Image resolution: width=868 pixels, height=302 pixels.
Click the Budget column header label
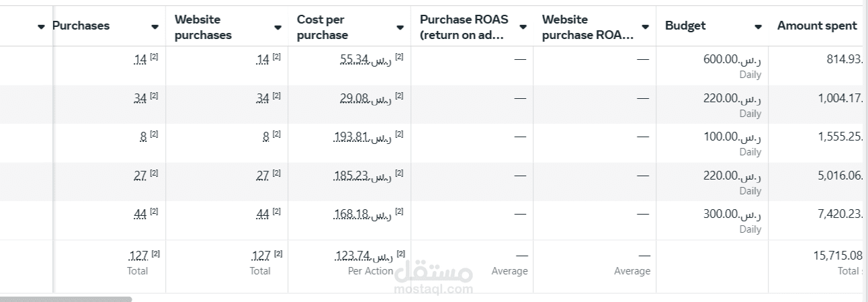(685, 26)
